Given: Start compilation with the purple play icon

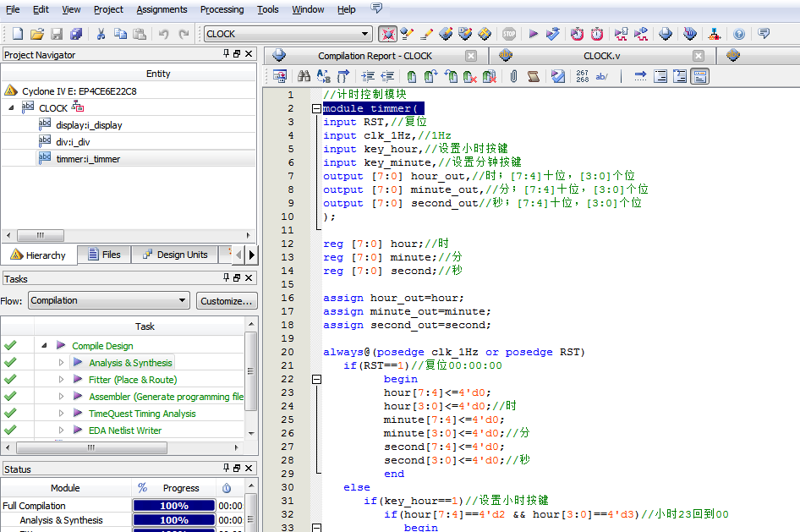Looking at the screenshot, I should click(x=533, y=34).
